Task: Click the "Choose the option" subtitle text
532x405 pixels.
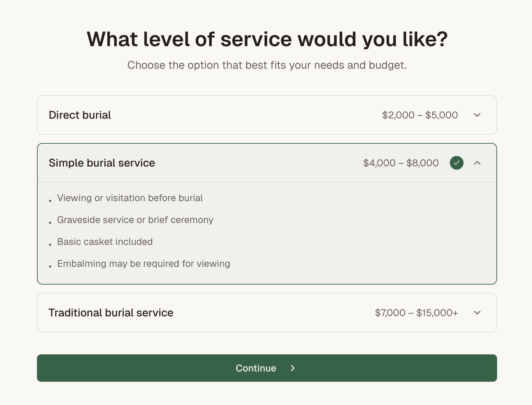Action: tap(267, 65)
